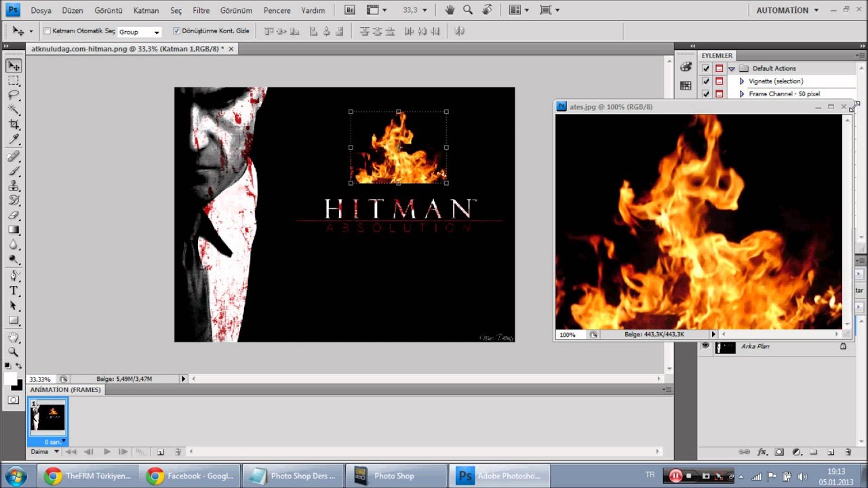Open the Pencere menu
868x488 pixels.
(277, 11)
